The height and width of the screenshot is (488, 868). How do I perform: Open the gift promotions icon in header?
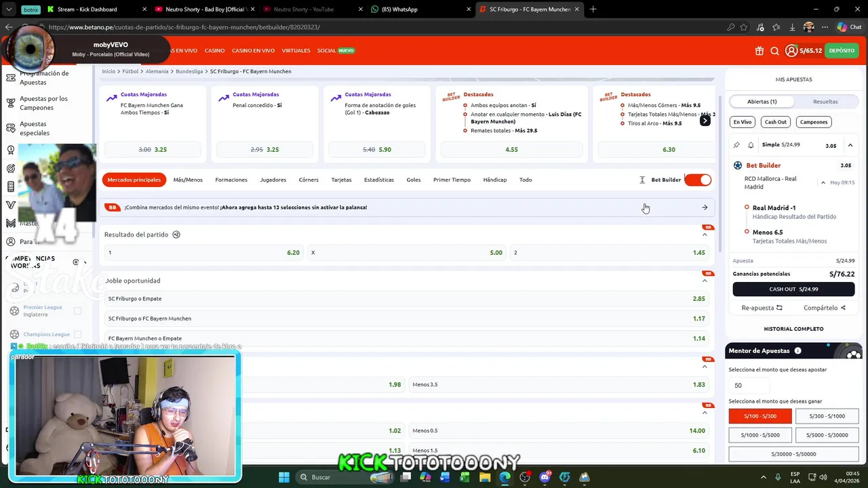click(x=759, y=51)
